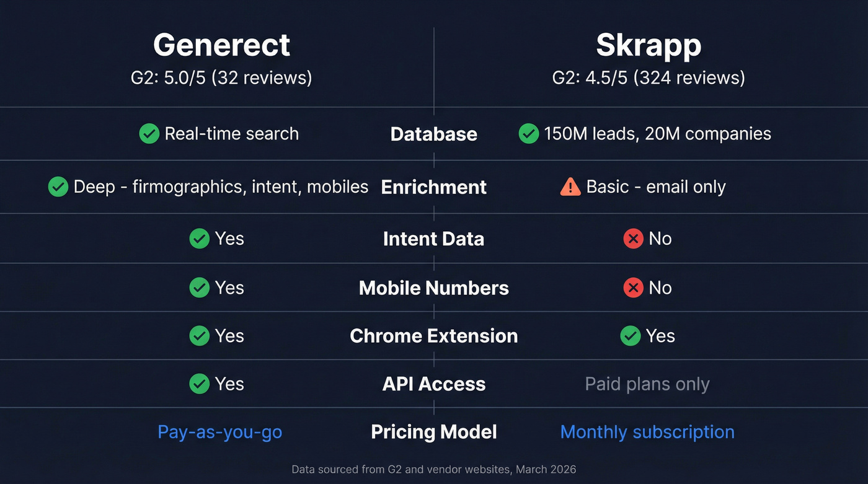This screenshot has height=484, width=868.
Task: Open the Monthly subscription pricing link
Action: pos(647,432)
